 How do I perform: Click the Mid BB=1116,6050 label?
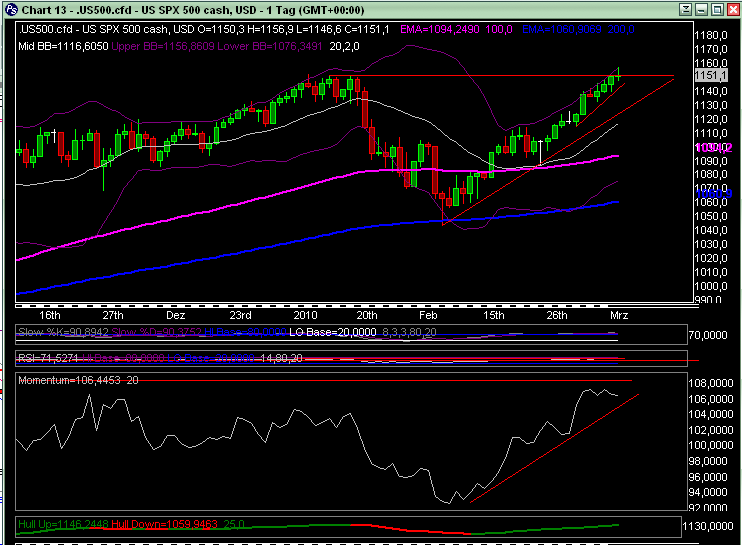tap(63, 46)
